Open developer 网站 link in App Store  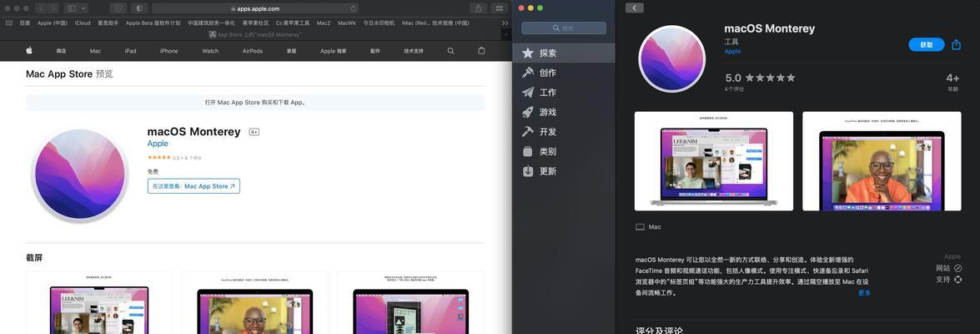click(949, 268)
